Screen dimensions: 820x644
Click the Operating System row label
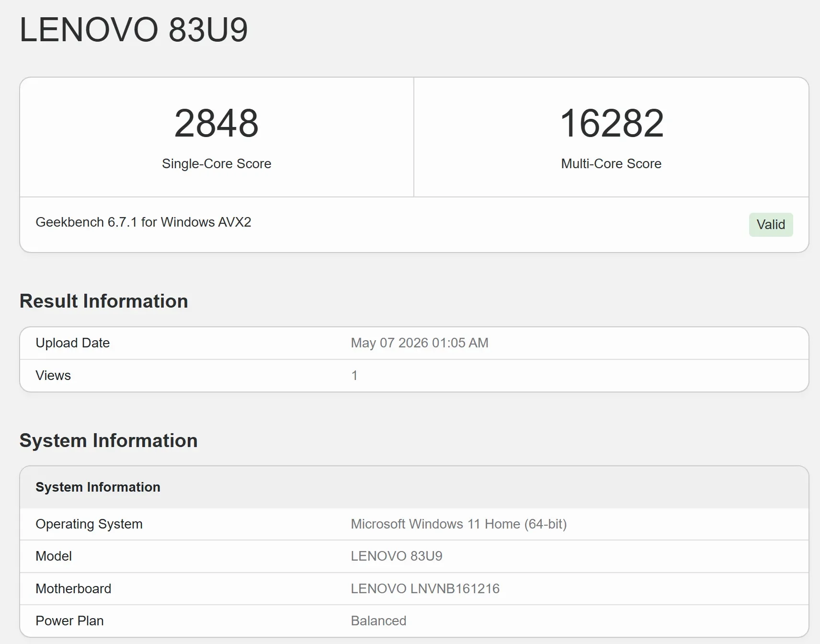click(x=89, y=524)
